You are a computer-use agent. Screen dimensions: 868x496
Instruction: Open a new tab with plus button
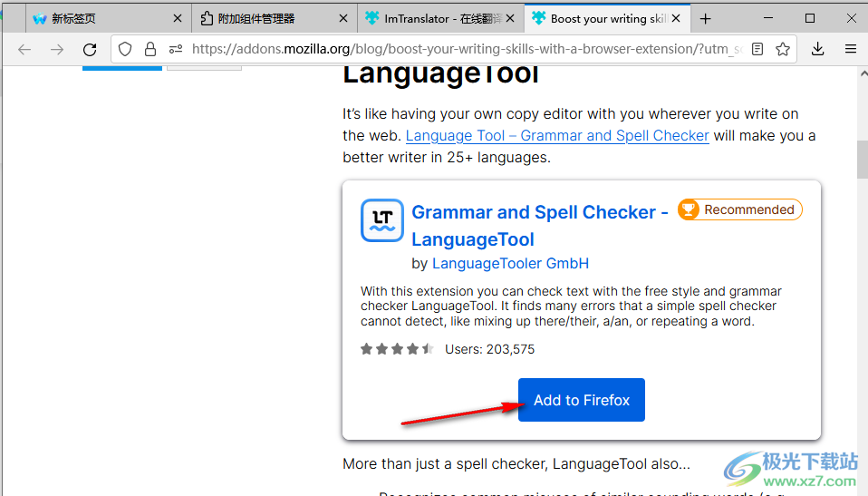point(705,19)
